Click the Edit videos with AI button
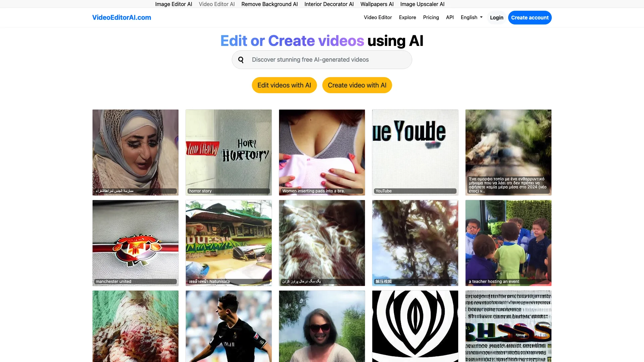 pyautogui.click(x=284, y=85)
